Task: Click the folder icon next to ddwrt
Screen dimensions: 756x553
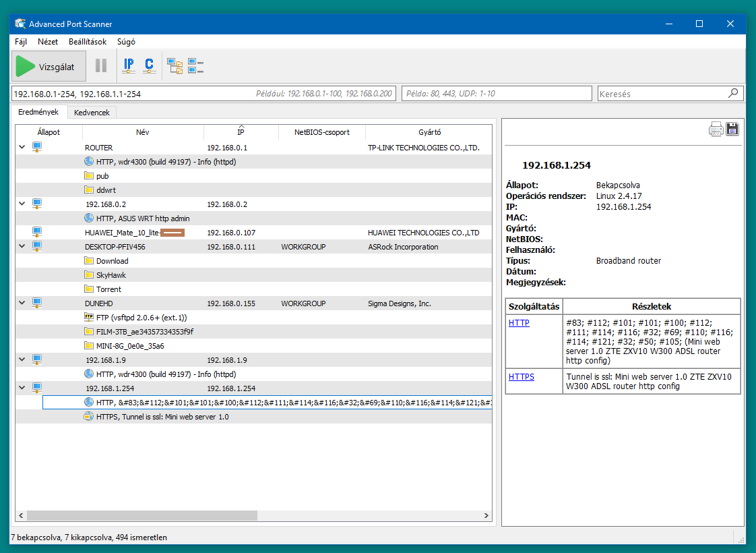Action: coord(89,190)
